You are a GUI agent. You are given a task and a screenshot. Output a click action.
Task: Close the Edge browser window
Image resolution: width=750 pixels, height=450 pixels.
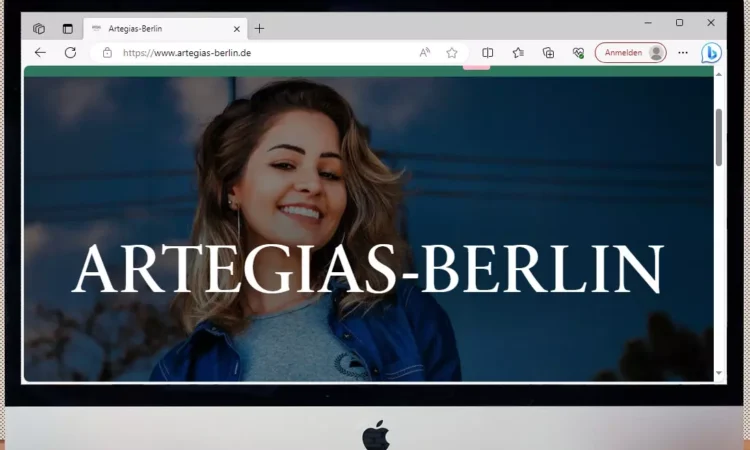711,22
